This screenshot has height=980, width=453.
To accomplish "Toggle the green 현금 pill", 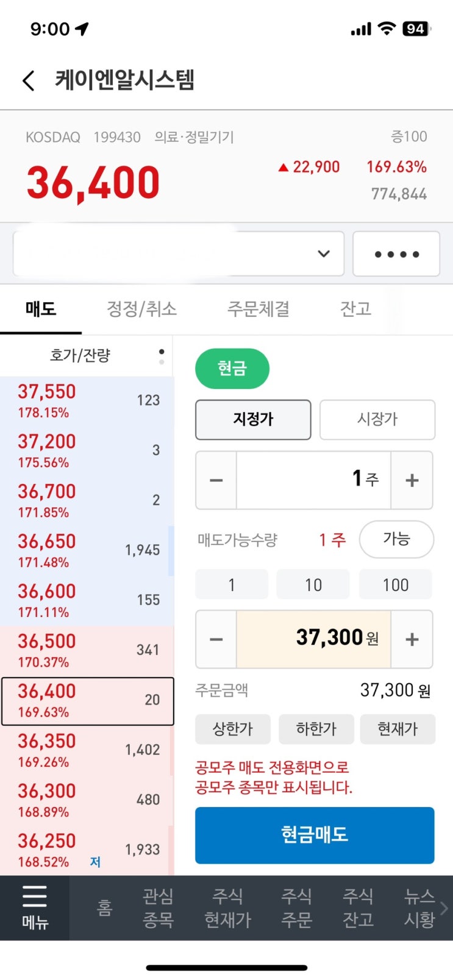I will click(x=232, y=369).
